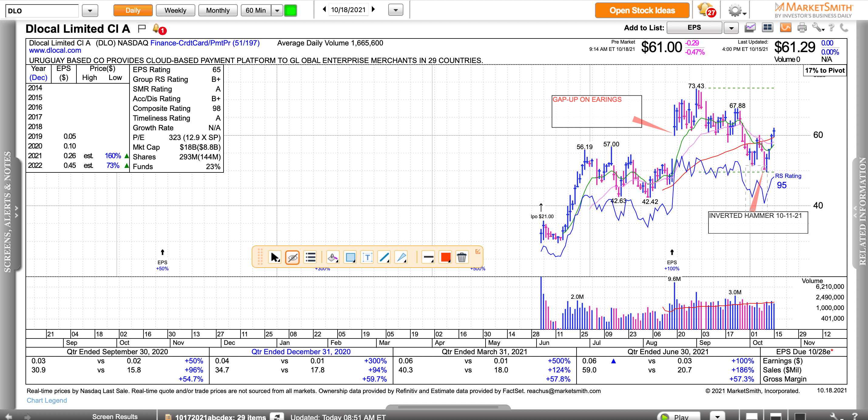
Task: Select the callout pointer tool
Action: [402, 258]
